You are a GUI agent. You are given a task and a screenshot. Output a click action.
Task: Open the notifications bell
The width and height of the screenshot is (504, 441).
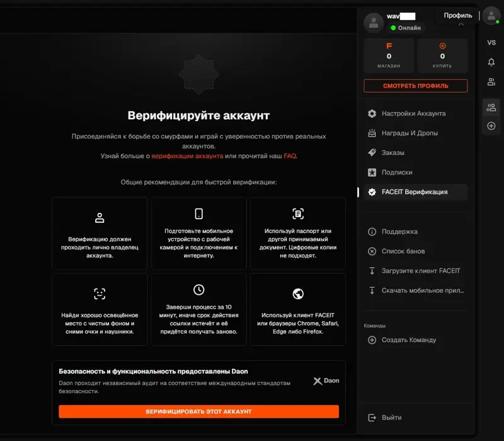coord(491,62)
